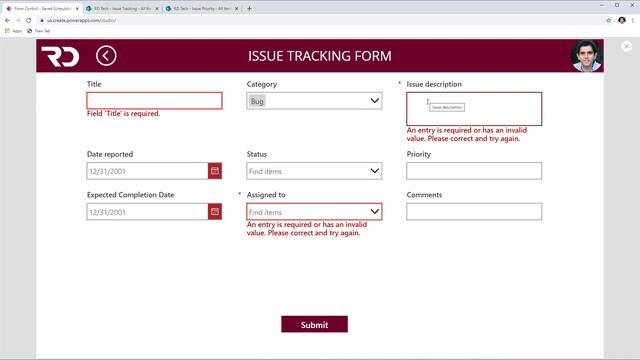Close the Issue Tracking browser tab
640x360 pixels.
tap(157, 9)
